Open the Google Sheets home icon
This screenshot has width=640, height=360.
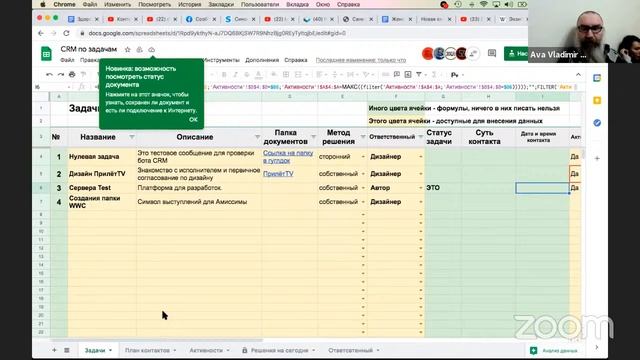[46, 53]
